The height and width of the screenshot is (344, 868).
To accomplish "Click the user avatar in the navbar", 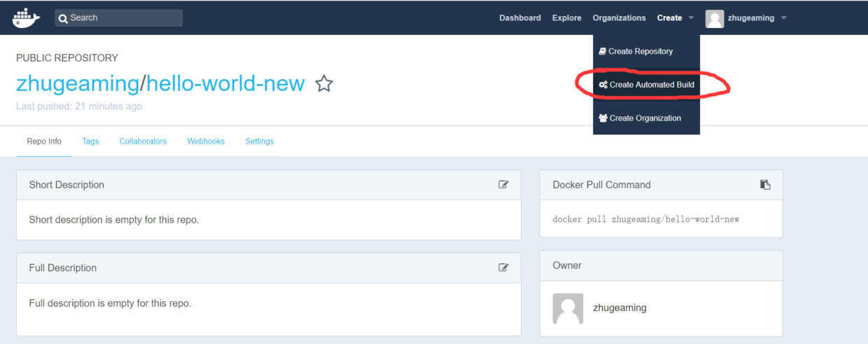I will tap(715, 19).
